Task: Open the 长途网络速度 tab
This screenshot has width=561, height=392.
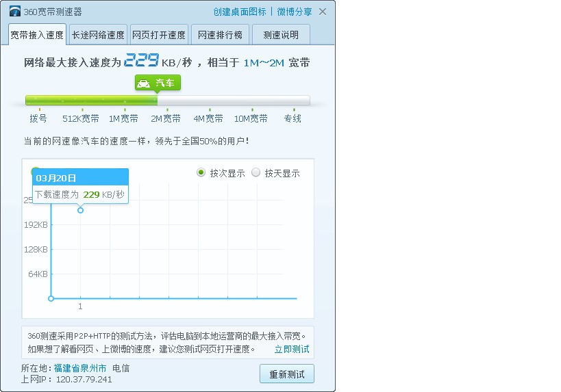Action: (98, 35)
